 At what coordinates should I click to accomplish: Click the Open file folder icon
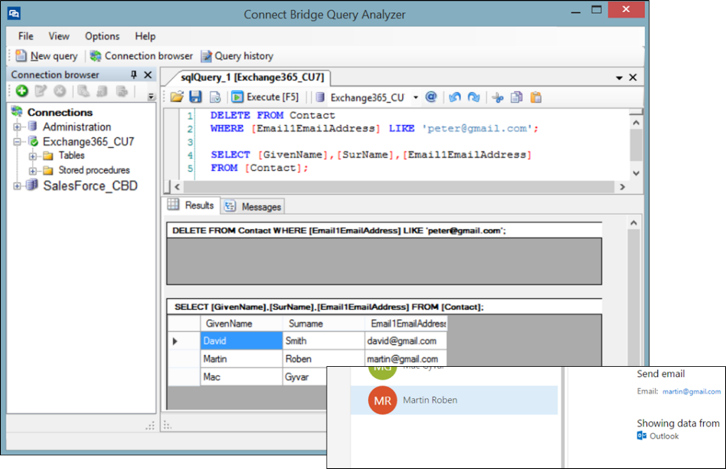click(x=177, y=97)
